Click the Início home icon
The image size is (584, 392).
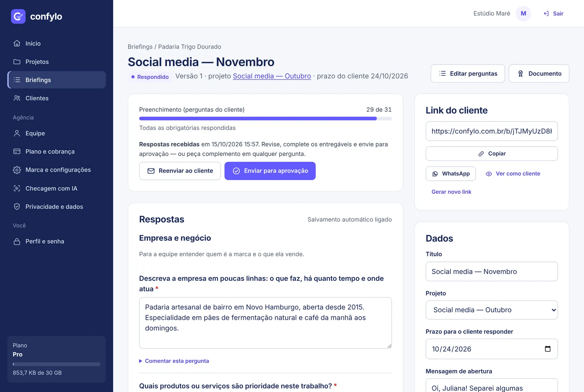pos(17,43)
